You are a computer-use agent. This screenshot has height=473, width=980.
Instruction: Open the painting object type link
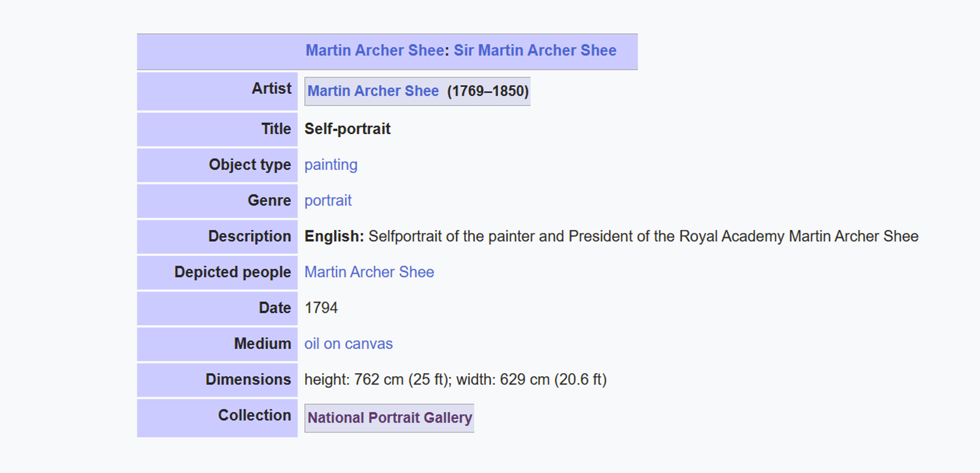click(x=331, y=165)
